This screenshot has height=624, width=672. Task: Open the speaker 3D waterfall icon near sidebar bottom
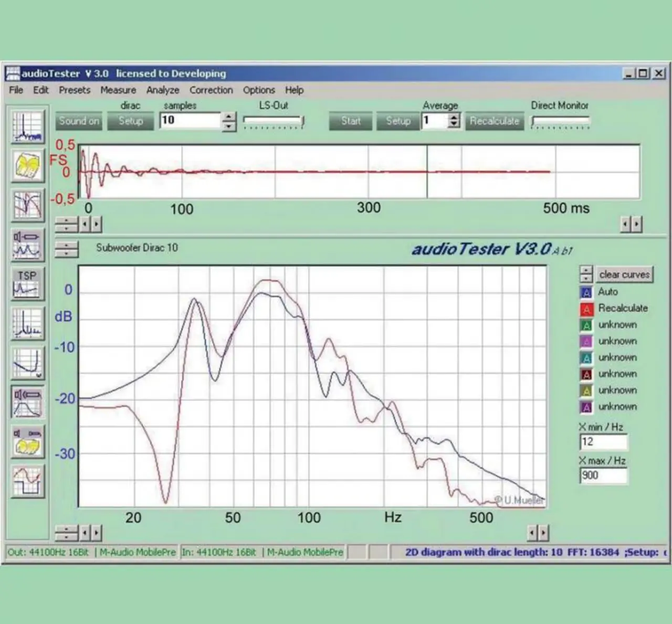[x=27, y=441]
